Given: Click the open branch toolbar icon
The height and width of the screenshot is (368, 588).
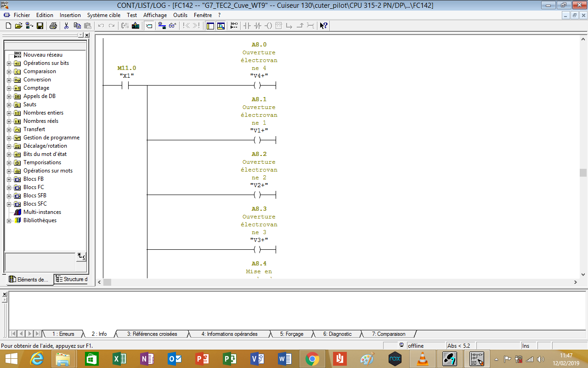Looking at the screenshot, I should pos(289,26).
